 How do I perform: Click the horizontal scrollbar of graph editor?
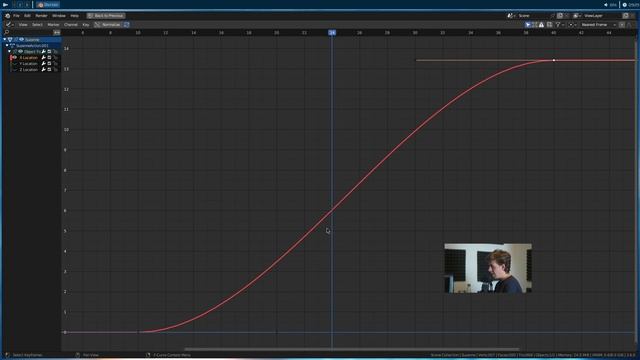(x=351, y=349)
